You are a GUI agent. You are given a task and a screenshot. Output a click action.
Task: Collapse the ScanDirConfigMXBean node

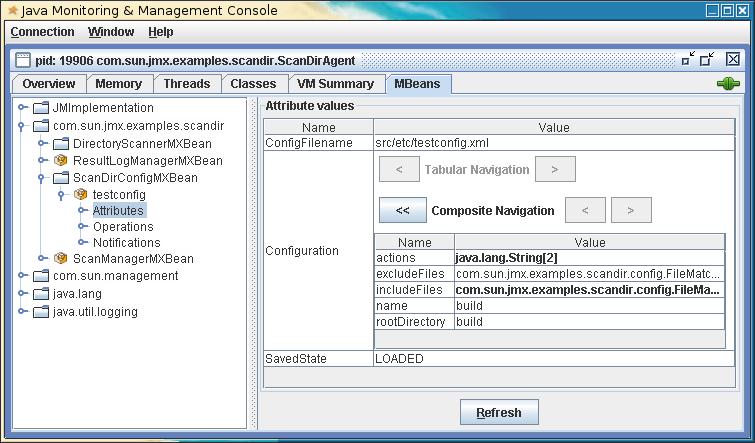(42, 178)
